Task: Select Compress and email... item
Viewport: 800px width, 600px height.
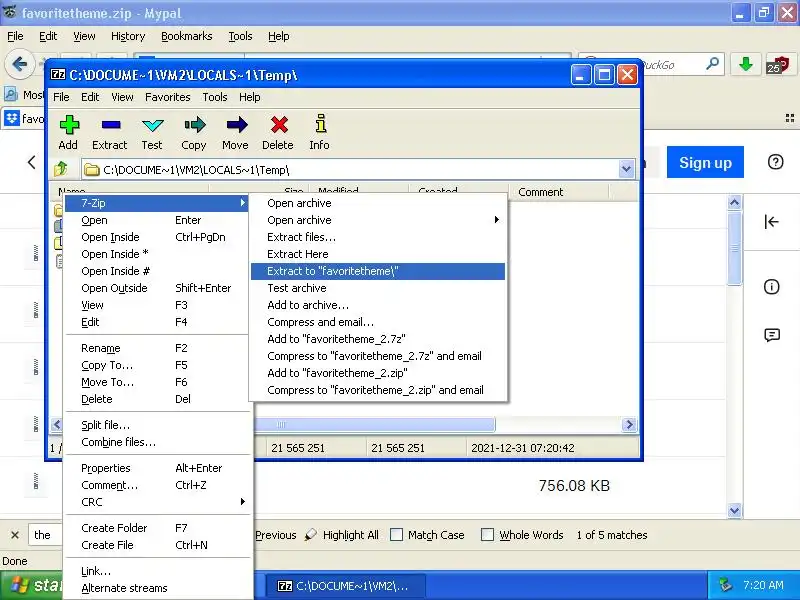Action: (x=378, y=322)
